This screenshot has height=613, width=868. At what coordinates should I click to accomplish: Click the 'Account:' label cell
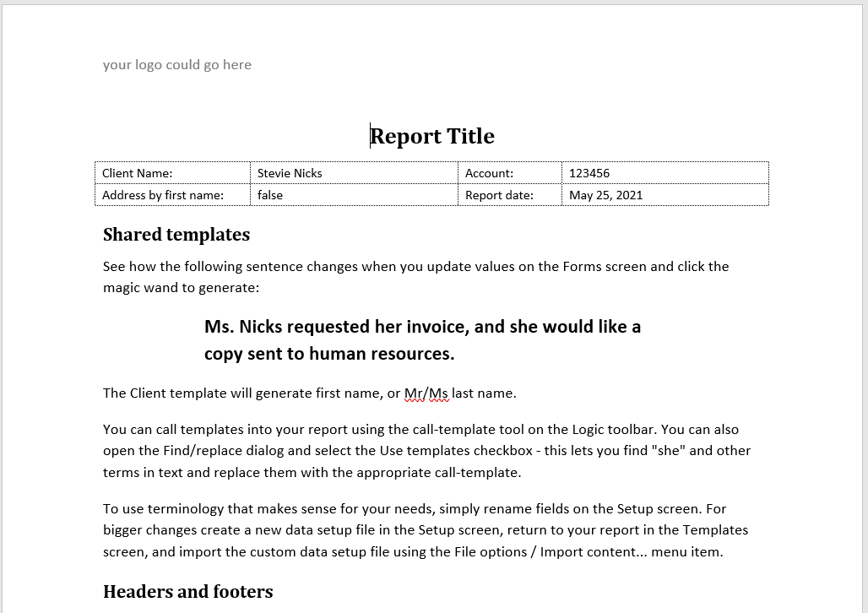pos(510,173)
